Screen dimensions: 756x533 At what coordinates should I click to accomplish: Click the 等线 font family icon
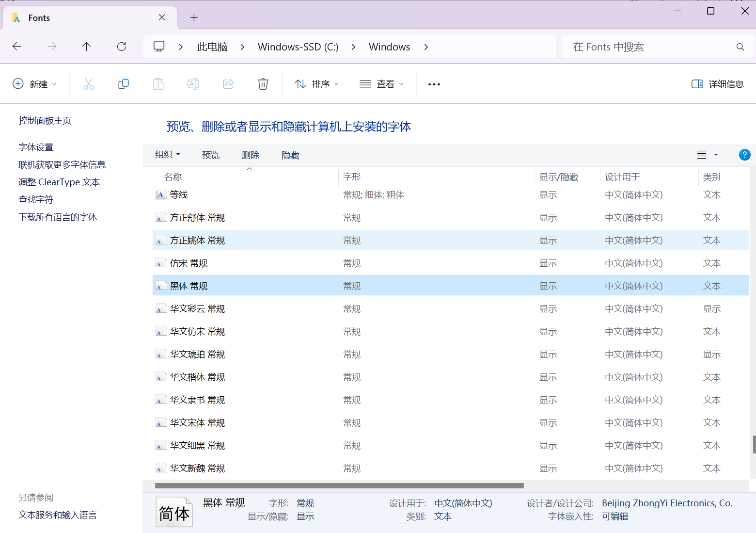click(161, 194)
